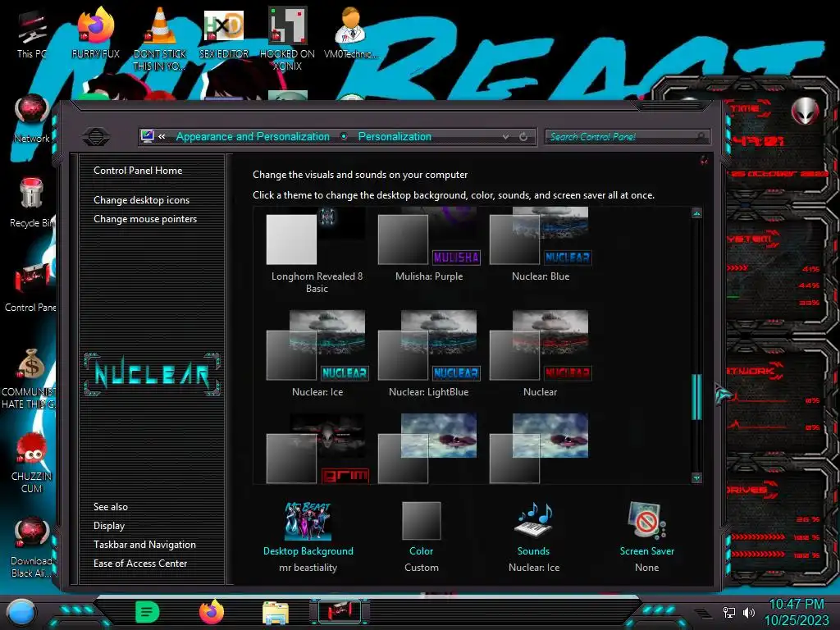Click the network tray icon
This screenshot has width=840, height=630.
pos(728,612)
